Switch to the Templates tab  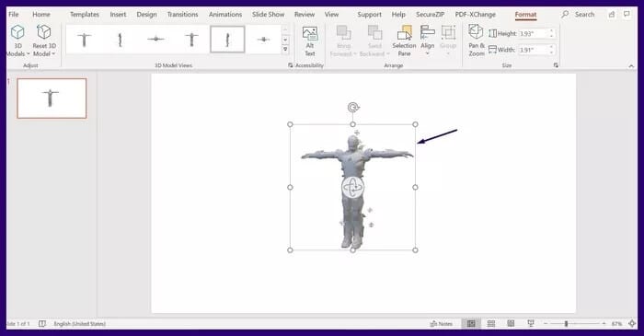[x=85, y=15]
